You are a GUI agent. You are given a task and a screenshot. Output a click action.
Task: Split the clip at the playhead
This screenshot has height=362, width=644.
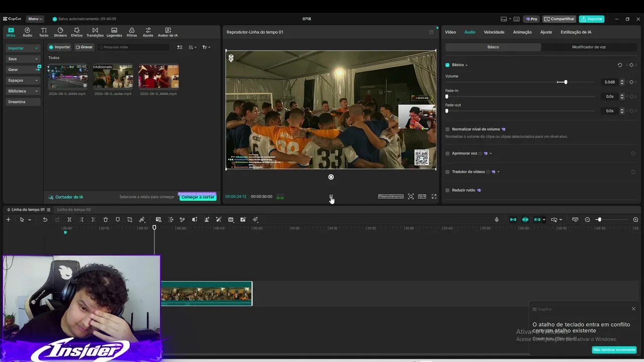tap(69, 220)
